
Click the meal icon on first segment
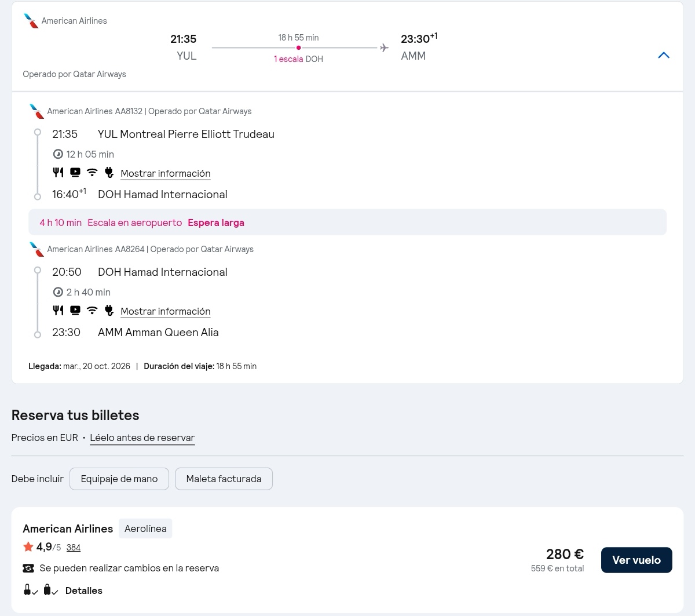point(58,172)
